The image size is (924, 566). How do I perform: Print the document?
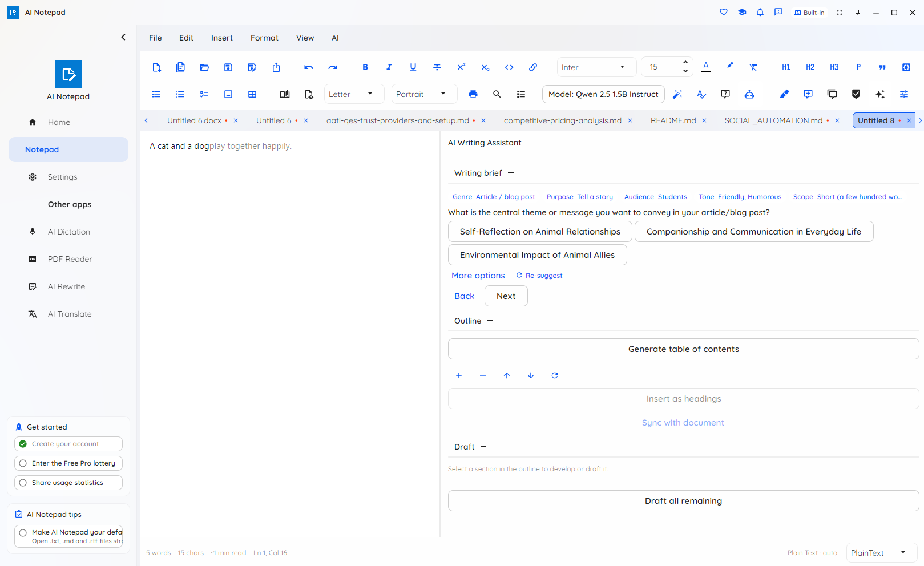[473, 94]
